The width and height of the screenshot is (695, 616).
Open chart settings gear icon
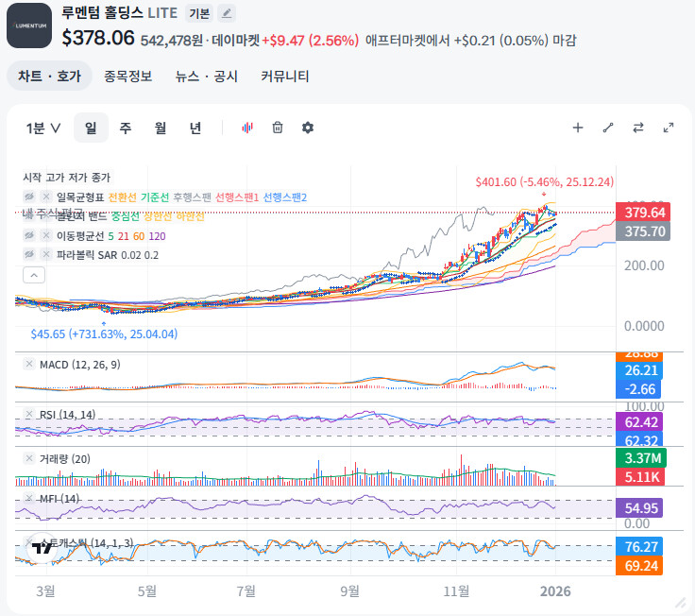coord(308,128)
